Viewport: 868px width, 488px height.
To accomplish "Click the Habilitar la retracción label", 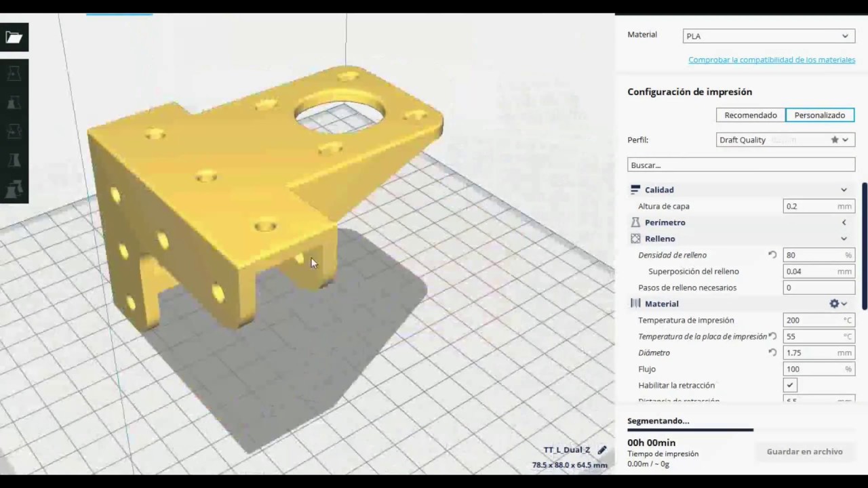I will (x=677, y=385).
